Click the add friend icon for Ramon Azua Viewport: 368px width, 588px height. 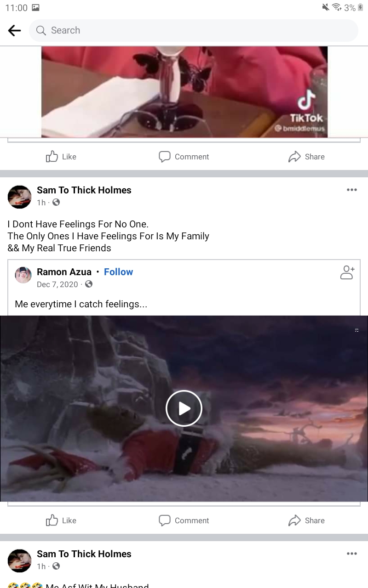347,272
